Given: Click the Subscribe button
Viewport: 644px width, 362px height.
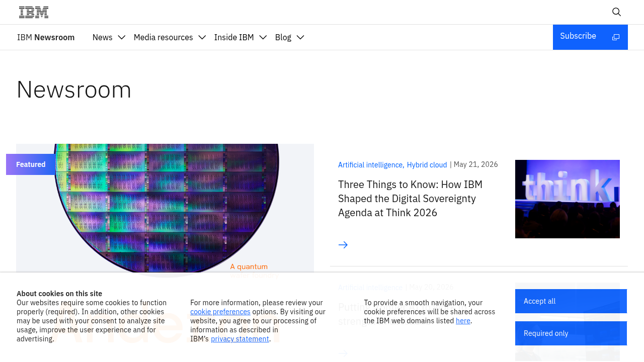Looking at the screenshot, I should point(590,37).
